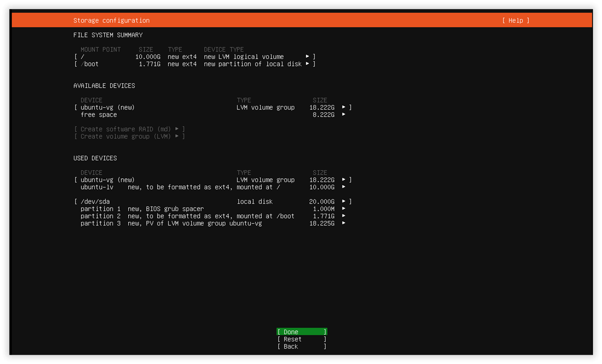Open the root mount point entry

[x=195, y=57]
